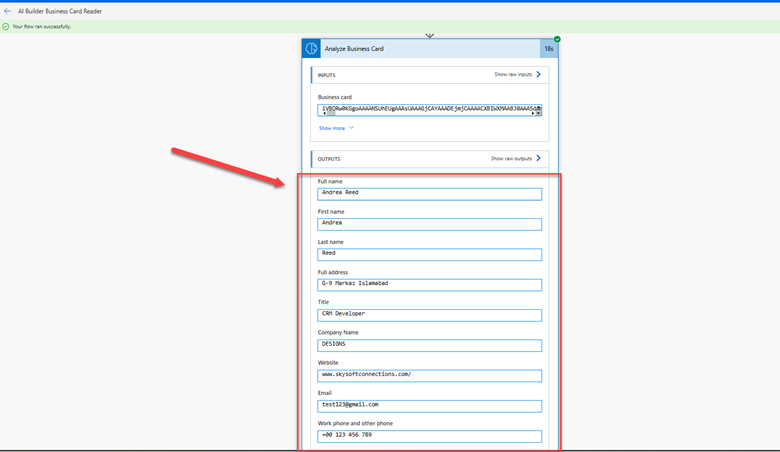Click the 'Email' label

[x=324, y=393]
